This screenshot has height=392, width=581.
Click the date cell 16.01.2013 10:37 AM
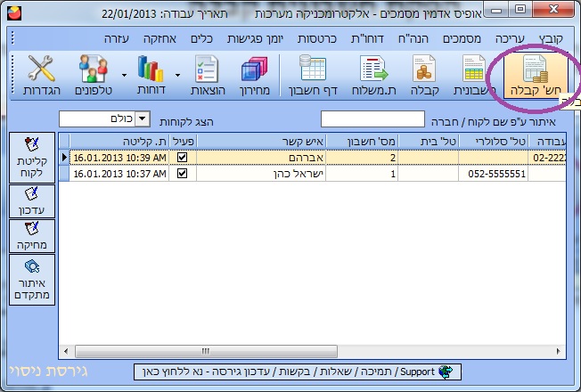(x=119, y=174)
